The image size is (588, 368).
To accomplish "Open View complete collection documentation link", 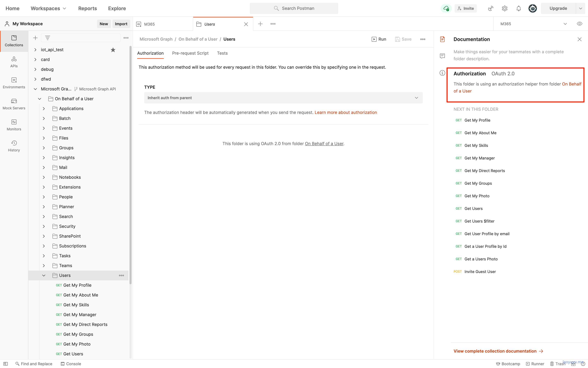I will [498, 351].
